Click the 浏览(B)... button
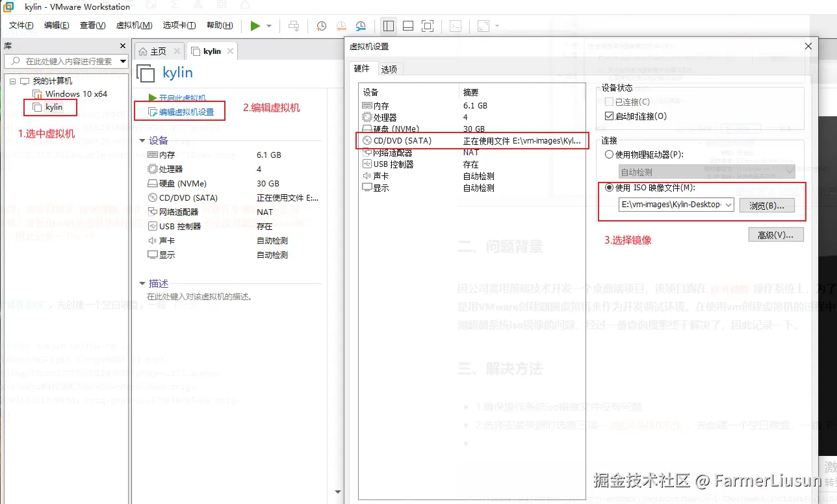837x504 pixels. tap(767, 205)
